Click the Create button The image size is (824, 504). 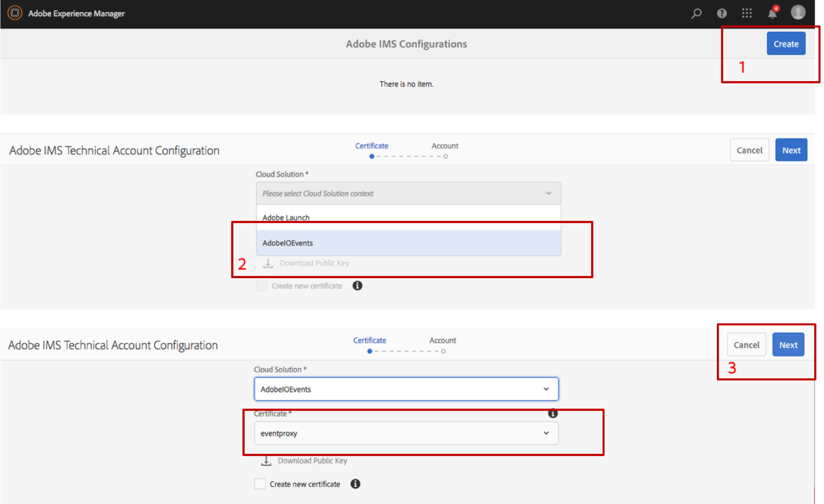pos(786,43)
